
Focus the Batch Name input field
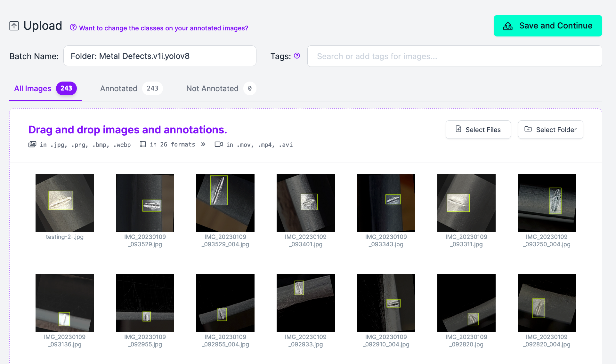160,56
